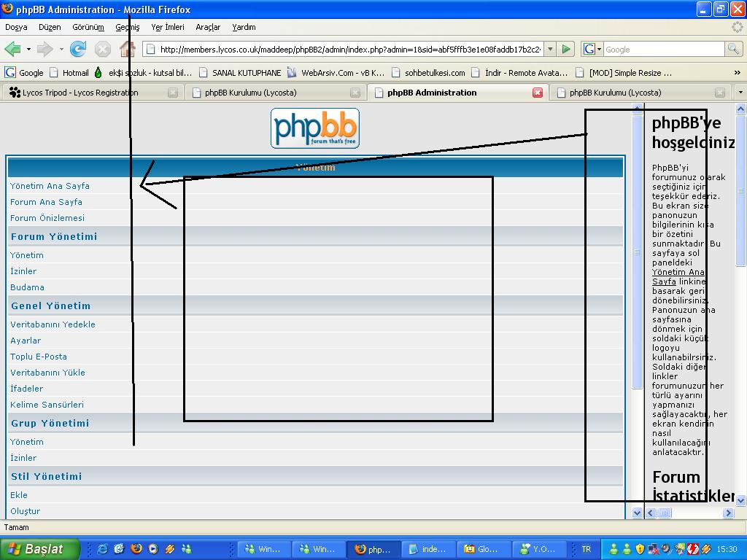Open Yönetim under Forum Yönetimi
The width and height of the screenshot is (747, 560).
(x=27, y=255)
